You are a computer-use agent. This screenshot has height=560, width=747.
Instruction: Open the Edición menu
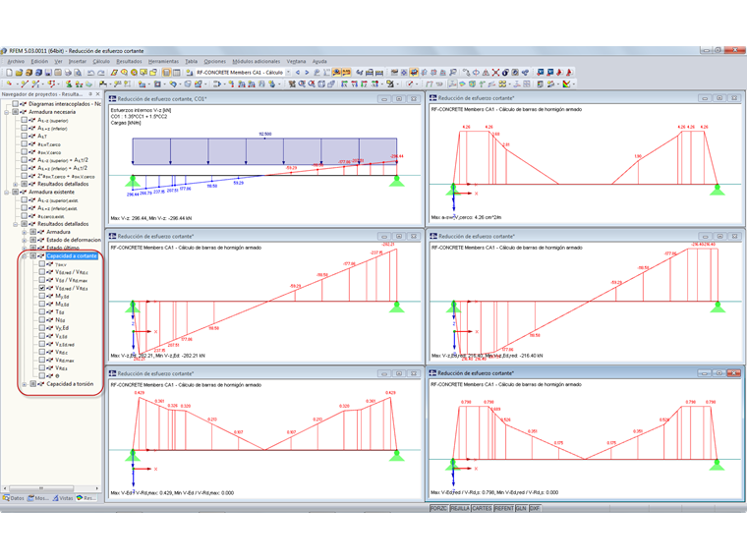(39, 62)
